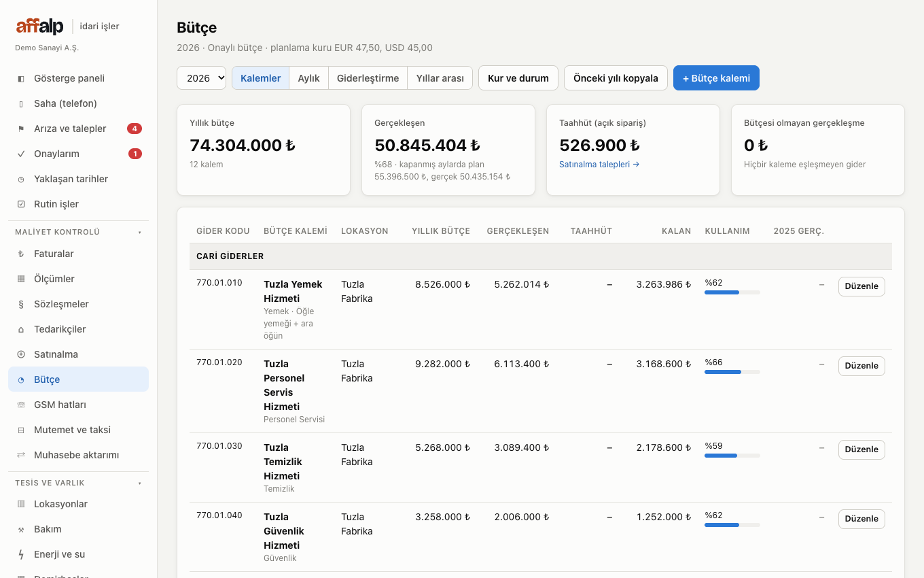Open the Lokasyonlar icon

tap(21, 504)
